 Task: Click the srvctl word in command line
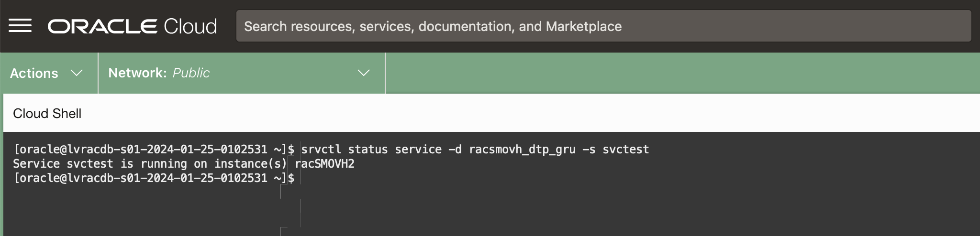click(x=321, y=150)
